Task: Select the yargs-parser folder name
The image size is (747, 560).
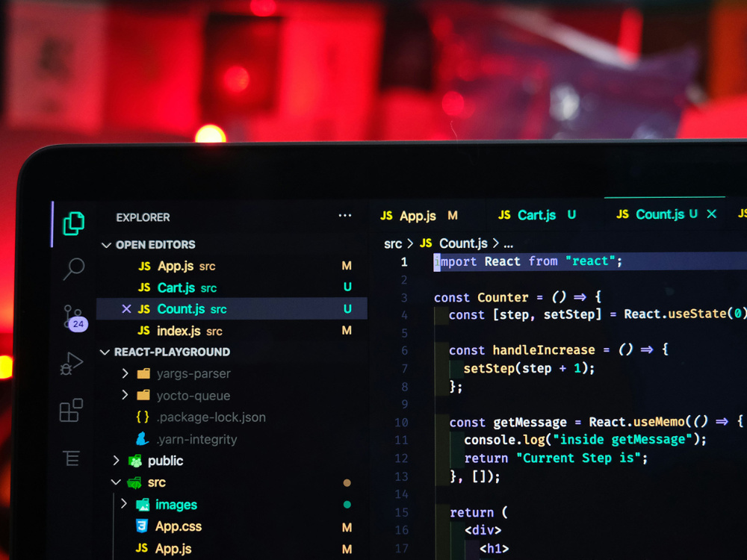Action: point(193,374)
